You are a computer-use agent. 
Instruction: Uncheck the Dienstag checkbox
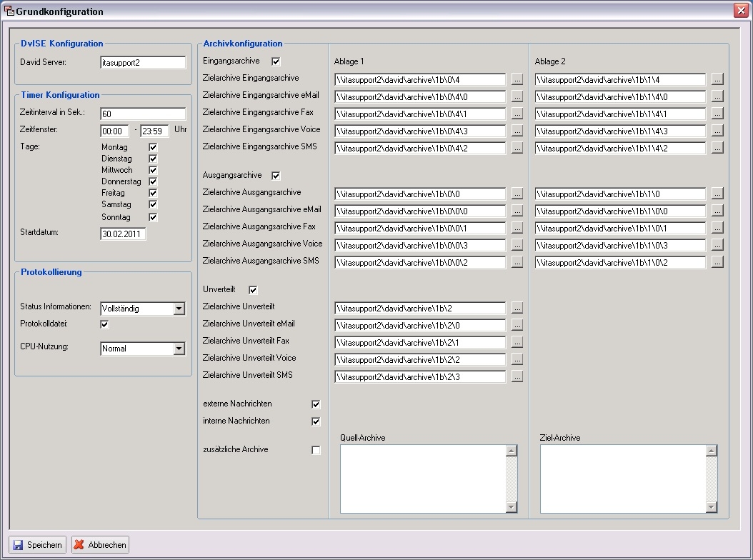[153, 159]
